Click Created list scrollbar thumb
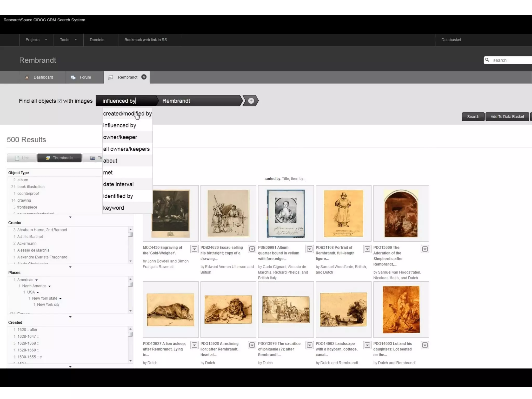The height and width of the screenshot is (399, 532). click(x=130, y=334)
